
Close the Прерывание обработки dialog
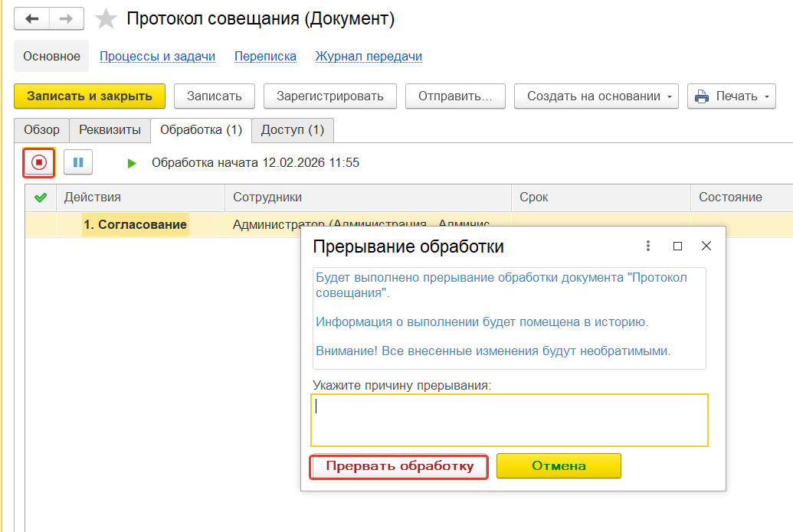(706, 246)
